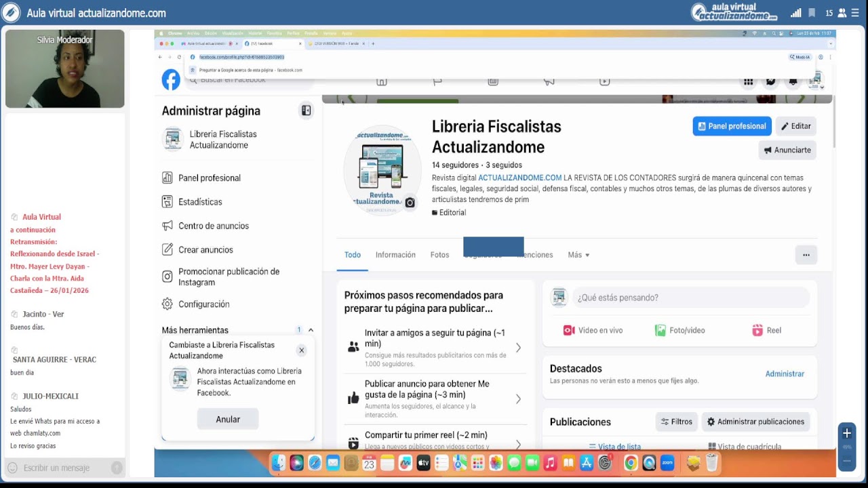Close the Cambiaste a Libreria Fiscalistas notice
Screen dimensions: 868x488
[x=302, y=350]
